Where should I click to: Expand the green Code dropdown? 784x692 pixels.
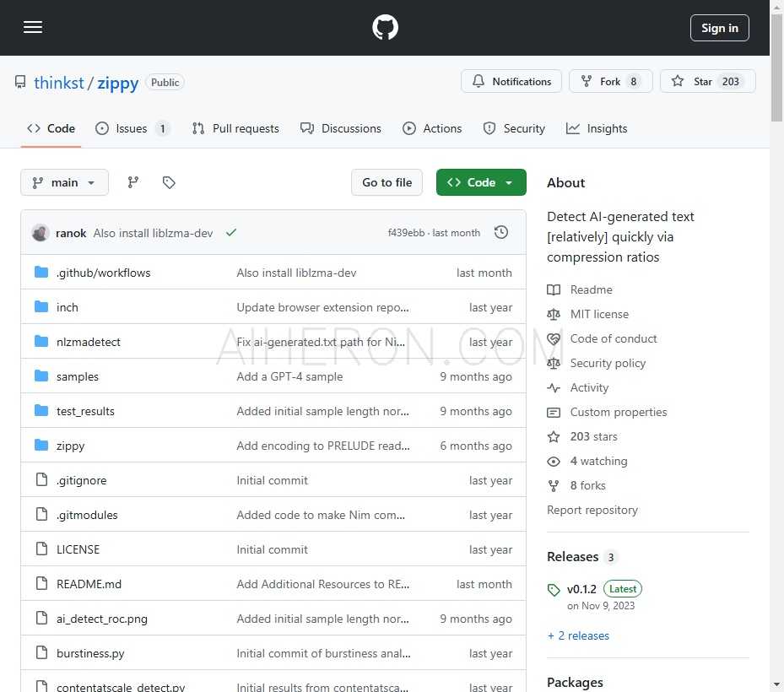(481, 182)
